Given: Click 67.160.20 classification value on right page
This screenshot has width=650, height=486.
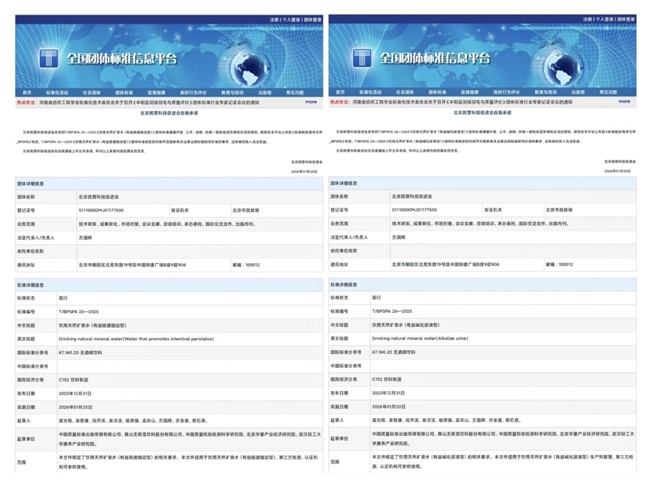Looking at the screenshot, I should tap(394, 352).
